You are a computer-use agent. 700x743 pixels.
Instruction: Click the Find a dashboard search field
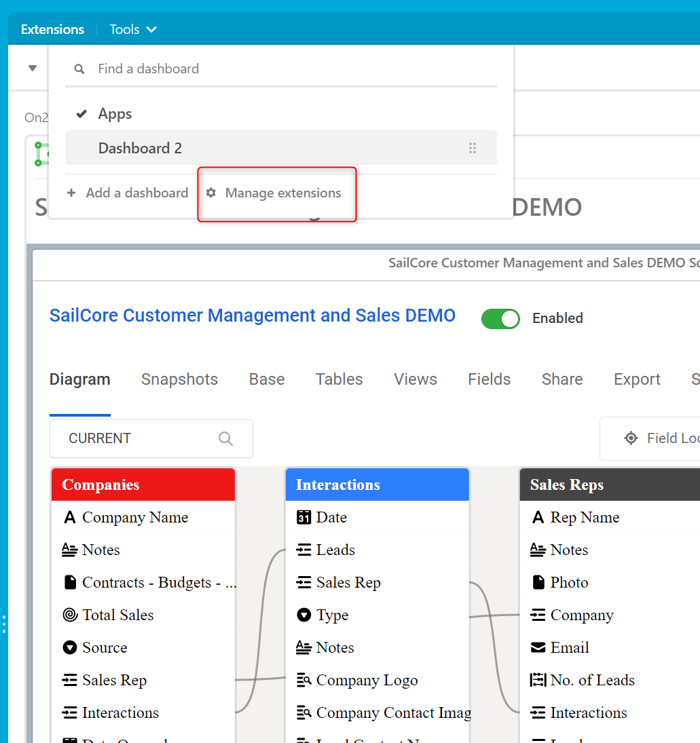285,69
